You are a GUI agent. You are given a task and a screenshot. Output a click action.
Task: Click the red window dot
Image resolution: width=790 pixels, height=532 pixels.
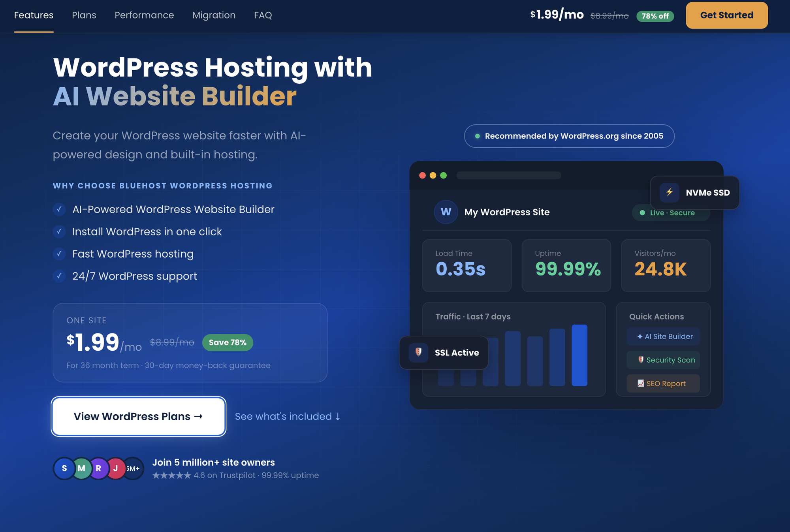coord(422,175)
